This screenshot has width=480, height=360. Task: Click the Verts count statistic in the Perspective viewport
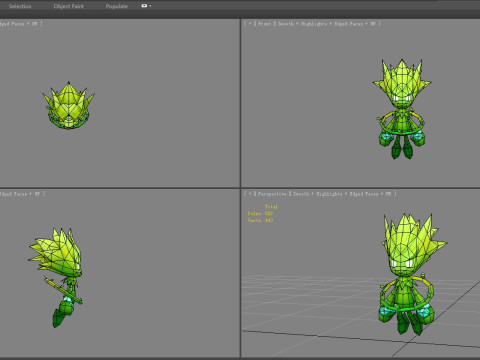[260, 220]
